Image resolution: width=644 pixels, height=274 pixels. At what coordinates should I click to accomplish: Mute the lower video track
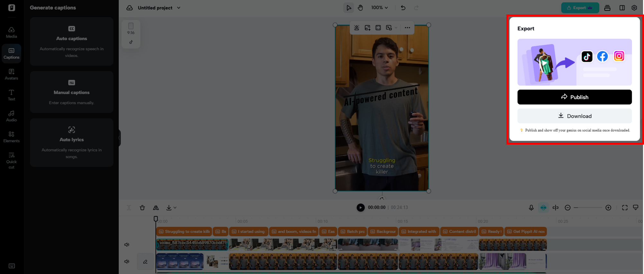coord(127,262)
